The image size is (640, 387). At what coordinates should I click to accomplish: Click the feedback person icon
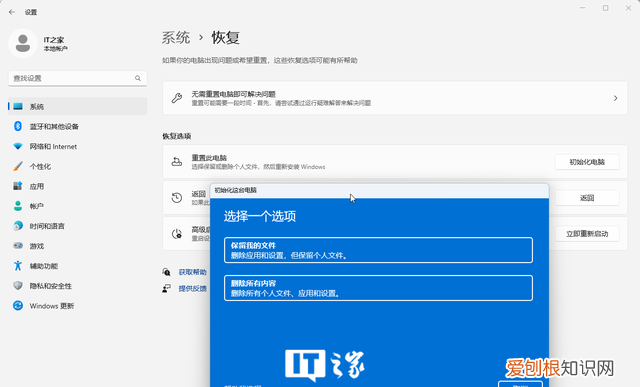[x=167, y=289]
